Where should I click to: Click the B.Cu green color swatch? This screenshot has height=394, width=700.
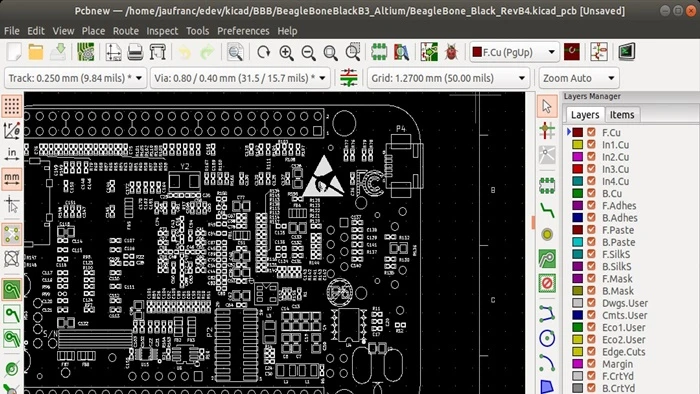click(578, 193)
